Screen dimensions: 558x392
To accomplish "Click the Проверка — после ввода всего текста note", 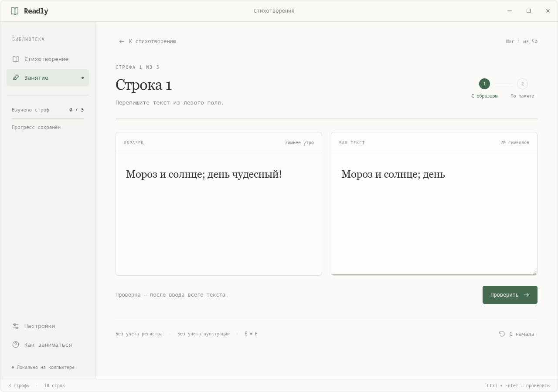I will (x=172, y=295).
